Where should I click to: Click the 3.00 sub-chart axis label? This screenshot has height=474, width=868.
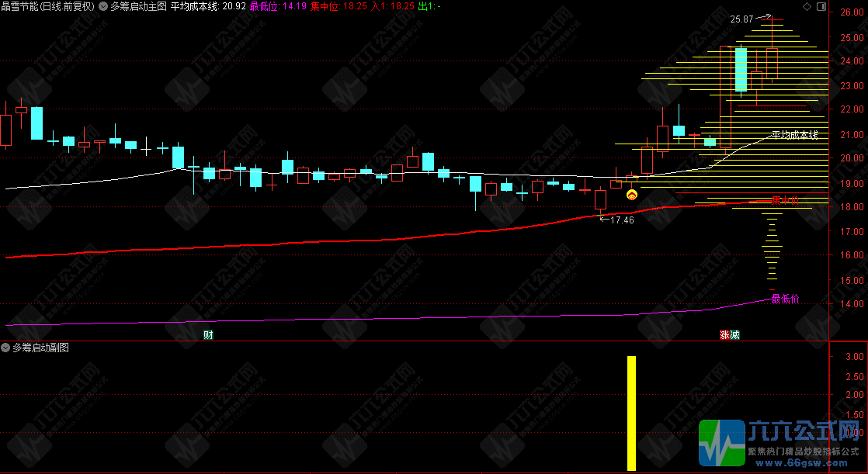coord(856,356)
